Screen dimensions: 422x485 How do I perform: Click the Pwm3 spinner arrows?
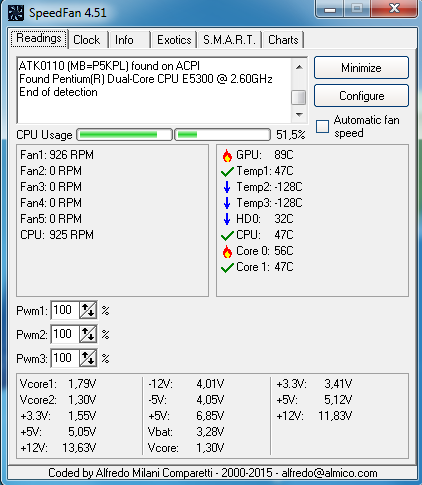click(88, 358)
